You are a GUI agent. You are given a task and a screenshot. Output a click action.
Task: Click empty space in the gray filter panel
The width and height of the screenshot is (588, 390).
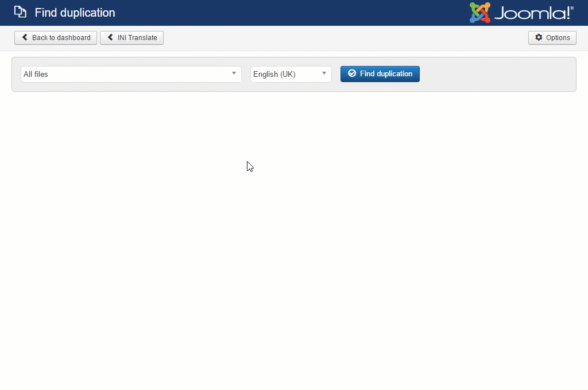494,74
